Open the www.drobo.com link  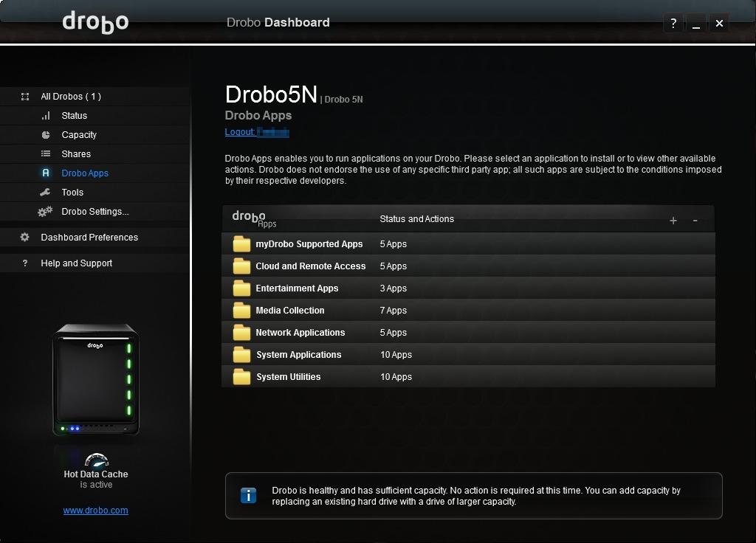(95, 511)
